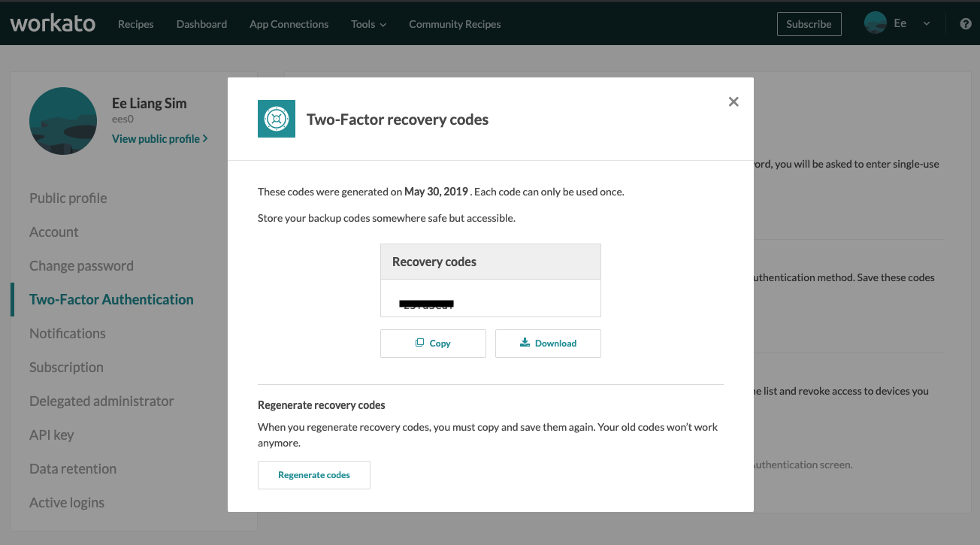Click Ee Liang Sim's round profile avatar
Screen dimensions: 980x545
click(x=63, y=120)
